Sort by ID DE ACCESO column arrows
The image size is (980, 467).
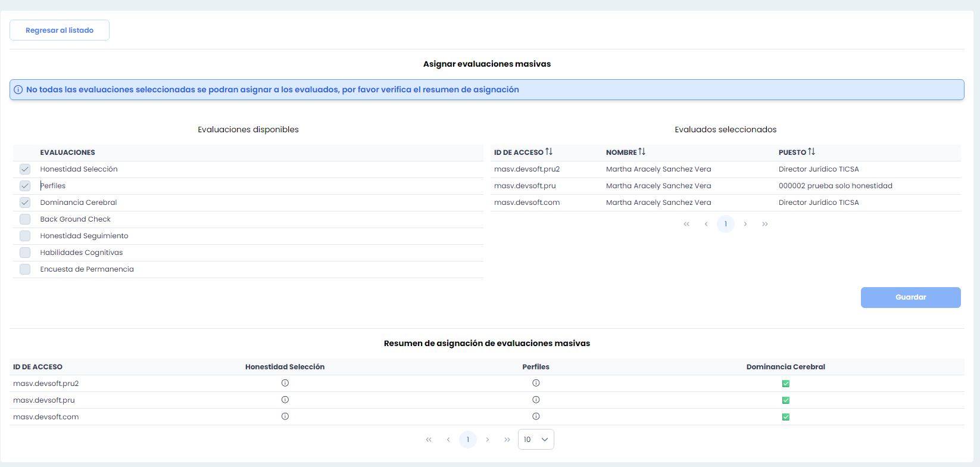tap(549, 152)
